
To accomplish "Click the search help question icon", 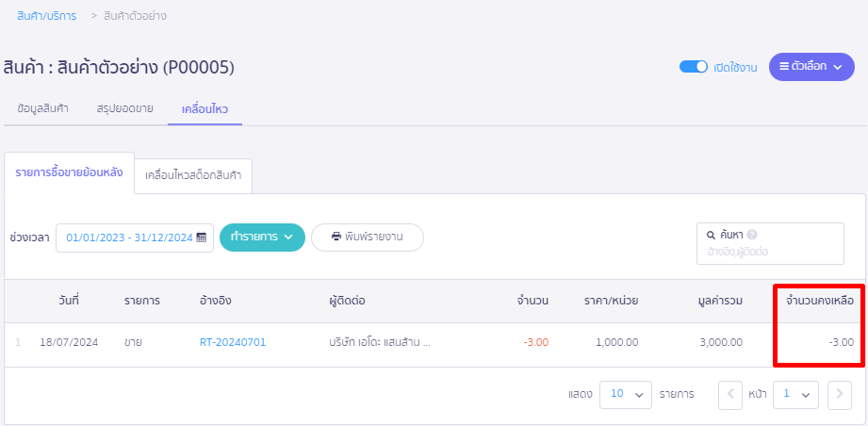I will tap(752, 235).
